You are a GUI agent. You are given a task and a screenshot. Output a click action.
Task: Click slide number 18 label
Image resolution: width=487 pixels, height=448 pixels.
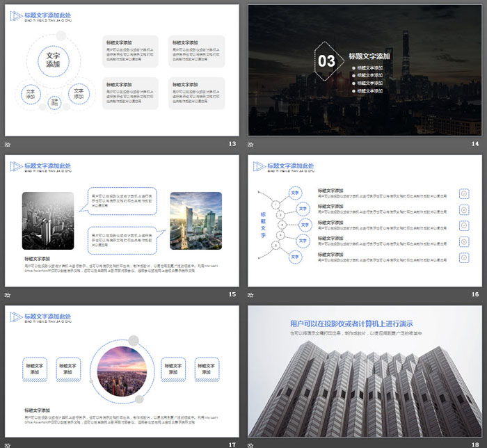(x=475, y=445)
